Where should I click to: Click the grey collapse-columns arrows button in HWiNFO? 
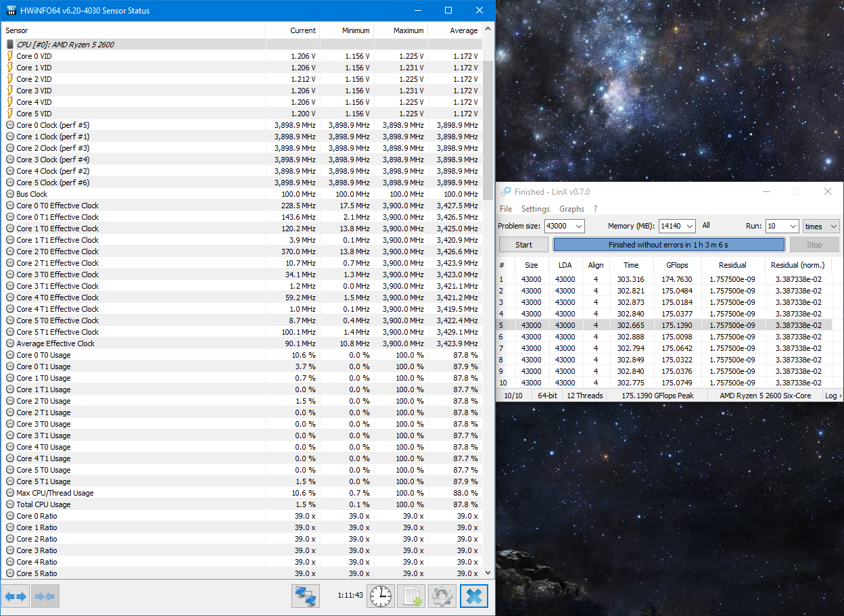pyautogui.click(x=45, y=596)
